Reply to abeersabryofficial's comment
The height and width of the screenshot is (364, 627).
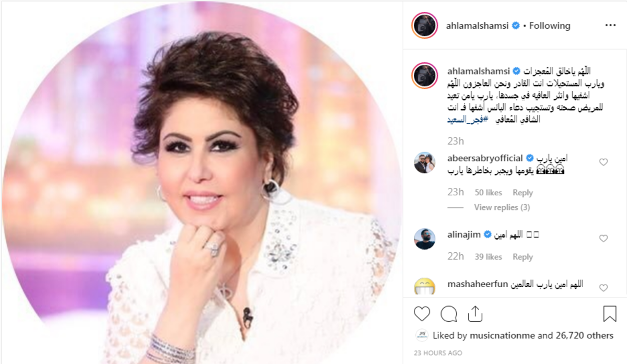(522, 193)
